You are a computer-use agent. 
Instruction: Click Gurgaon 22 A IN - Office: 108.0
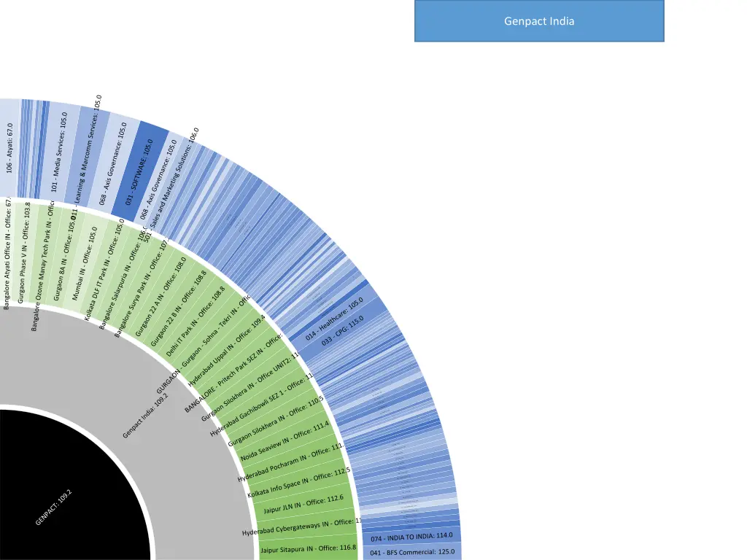[x=160, y=297]
